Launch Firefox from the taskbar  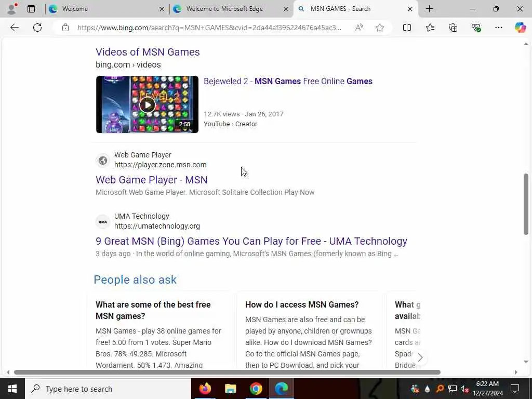pyautogui.click(x=205, y=389)
